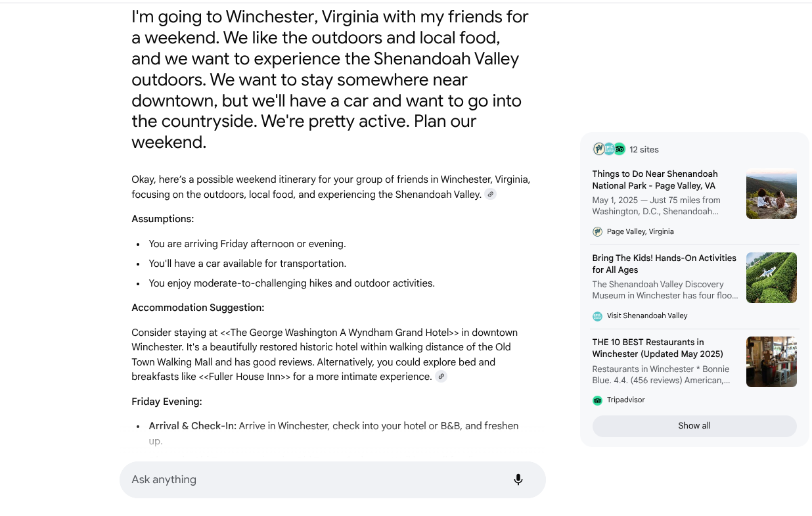812x516 pixels.
Task: Open Bring The Kids! Hands-On Activities link
Action: tap(664, 264)
